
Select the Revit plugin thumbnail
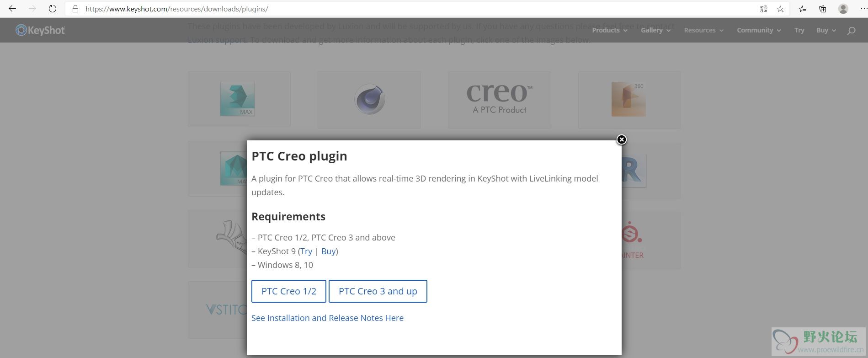[x=651, y=170]
